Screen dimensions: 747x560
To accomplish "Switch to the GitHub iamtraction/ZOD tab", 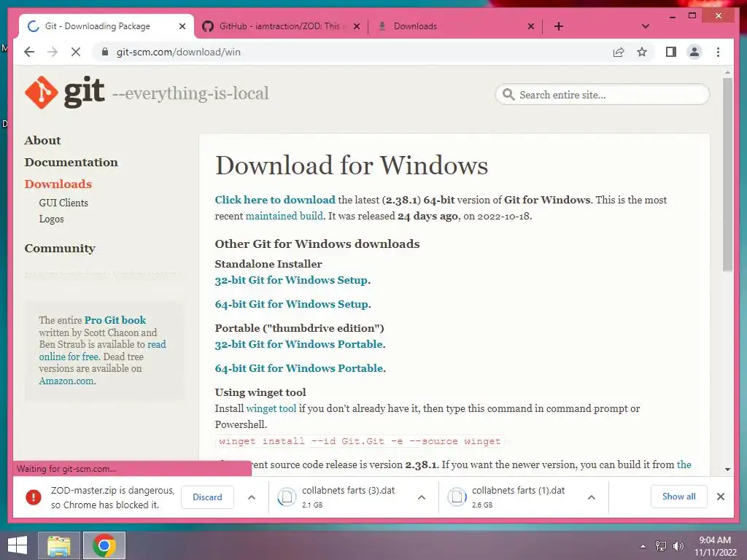I will (x=279, y=26).
